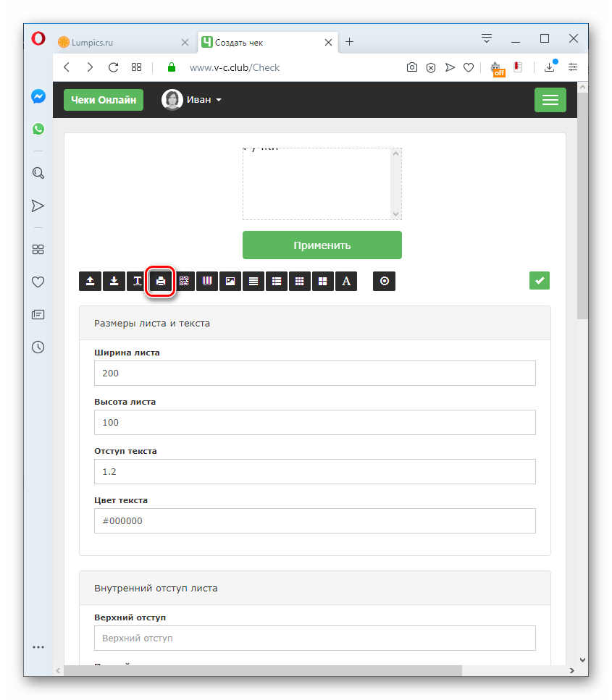Open the green hamburger menu
The image size is (612, 700).
pyautogui.click(x=550, y=100)
